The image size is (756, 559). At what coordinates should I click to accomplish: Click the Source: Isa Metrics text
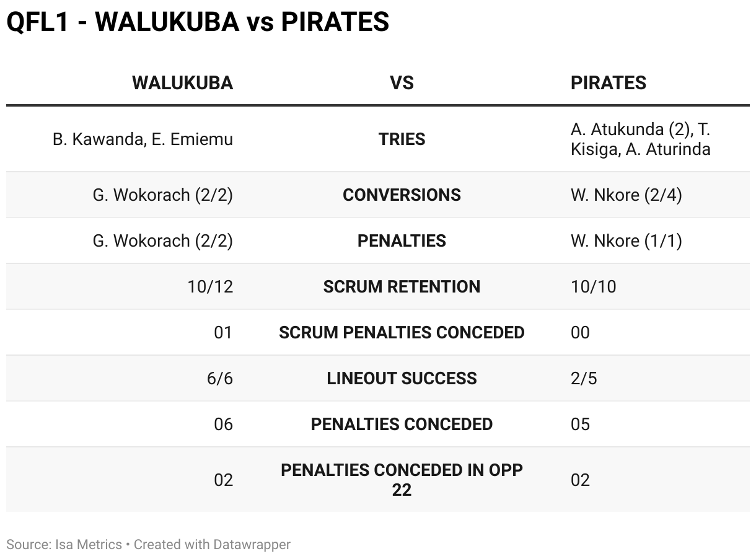64,545
